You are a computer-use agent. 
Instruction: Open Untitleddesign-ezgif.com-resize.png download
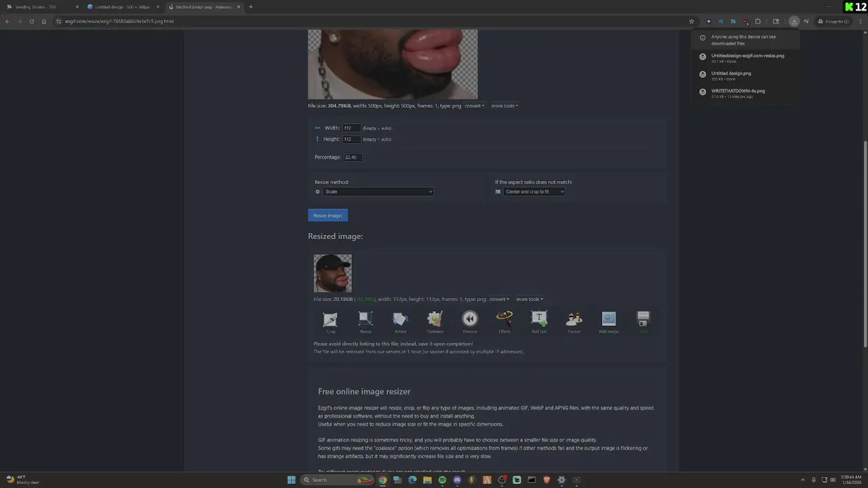[745, 58]
